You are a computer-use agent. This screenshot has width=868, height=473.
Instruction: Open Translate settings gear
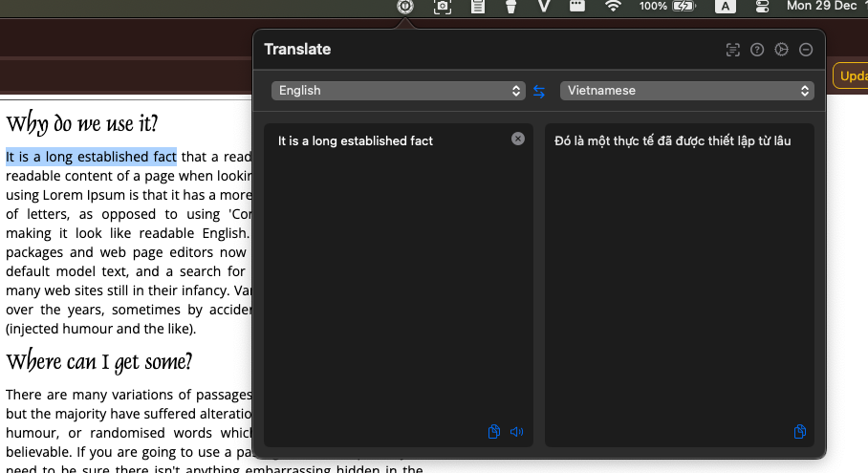click(x=781, y=50)
